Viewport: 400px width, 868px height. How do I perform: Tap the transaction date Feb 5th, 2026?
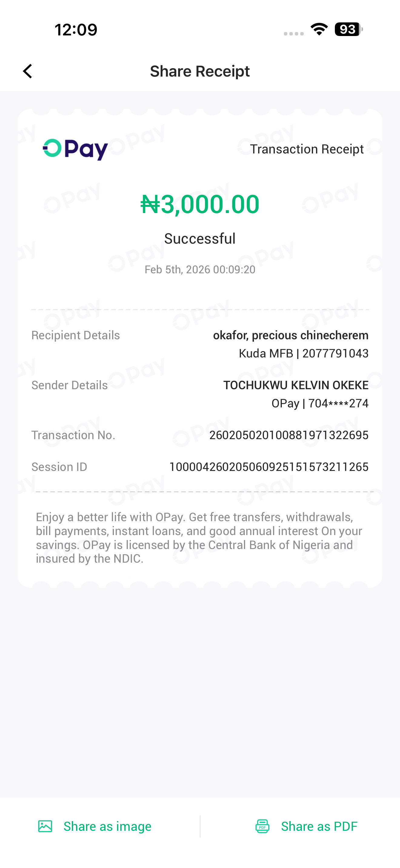click(200, 270)
